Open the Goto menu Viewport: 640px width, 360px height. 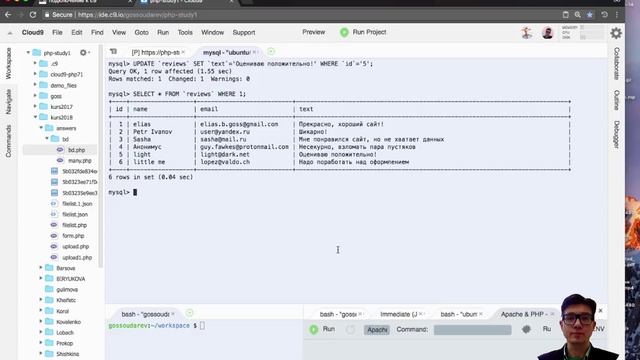coord(142,32)
